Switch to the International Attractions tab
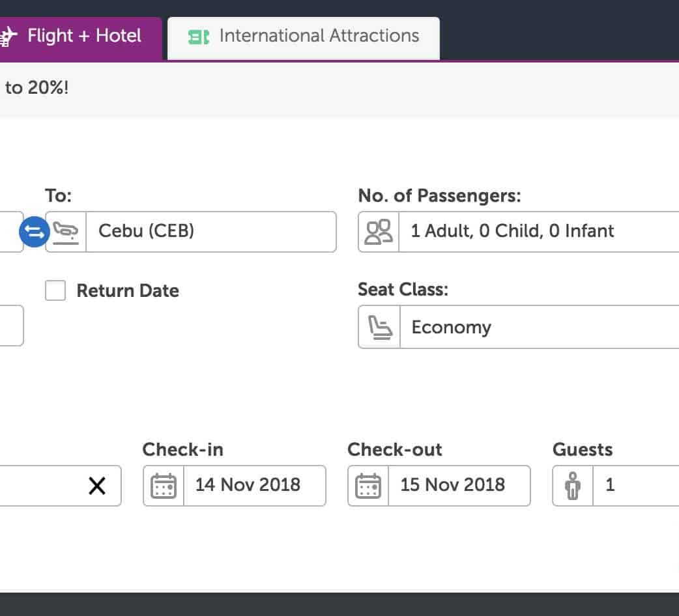 318,36
